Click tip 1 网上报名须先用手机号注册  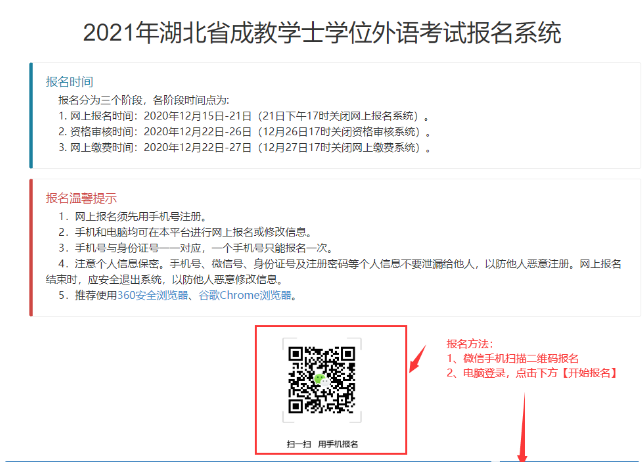coord(132,216)
